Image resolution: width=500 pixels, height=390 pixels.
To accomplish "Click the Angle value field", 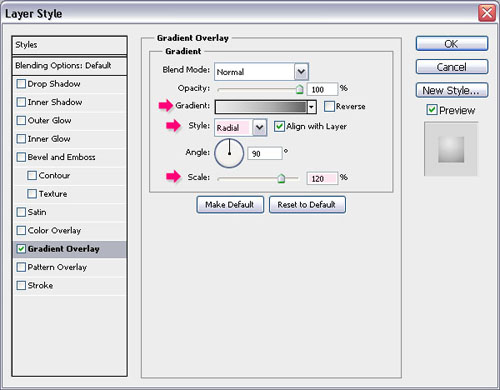I will 265,154.
